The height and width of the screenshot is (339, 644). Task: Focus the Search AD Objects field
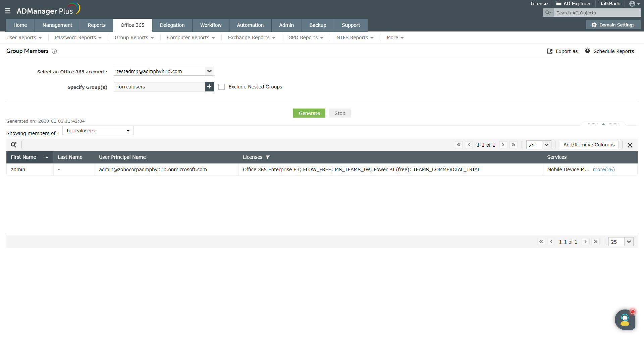(x=597, y=13)
